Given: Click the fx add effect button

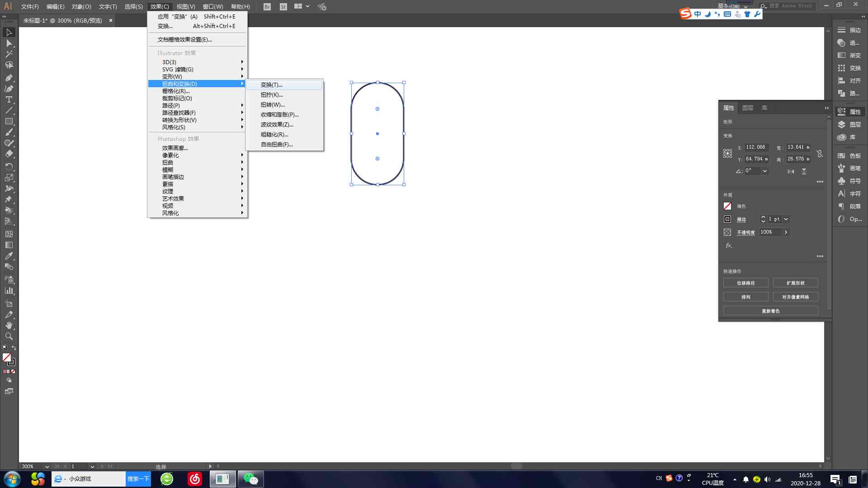Looking at the screenshot, I should click(x=729, y=245).
